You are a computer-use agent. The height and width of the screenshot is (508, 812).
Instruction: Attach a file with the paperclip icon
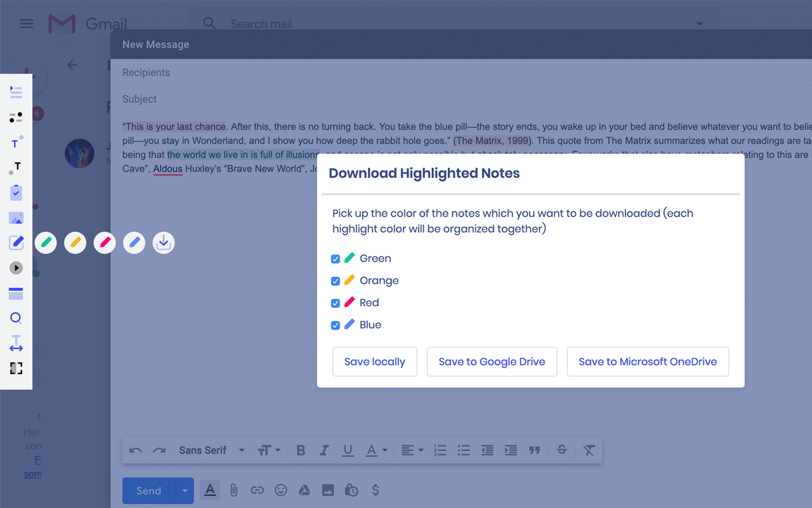point(233,490)
